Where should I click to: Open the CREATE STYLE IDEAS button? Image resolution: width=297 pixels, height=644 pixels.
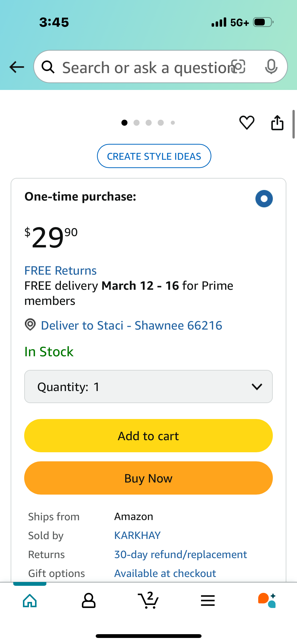tap(154, 156)
